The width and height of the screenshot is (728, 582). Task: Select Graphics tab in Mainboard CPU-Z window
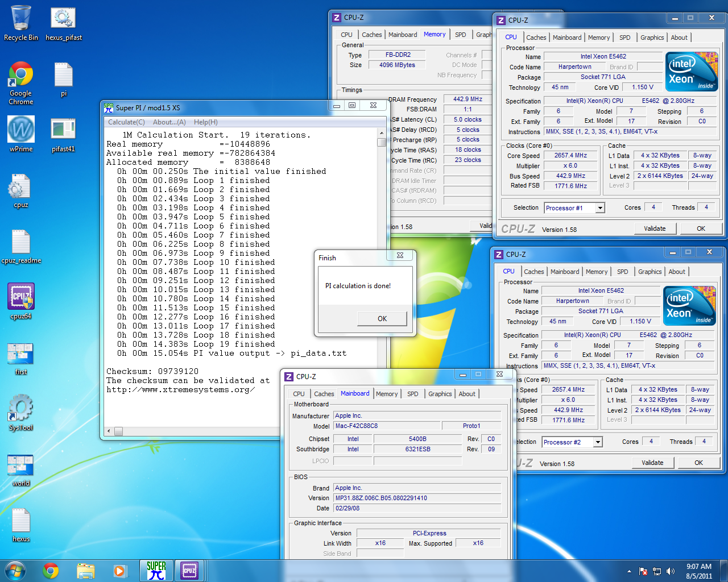(x=440, y=394)
